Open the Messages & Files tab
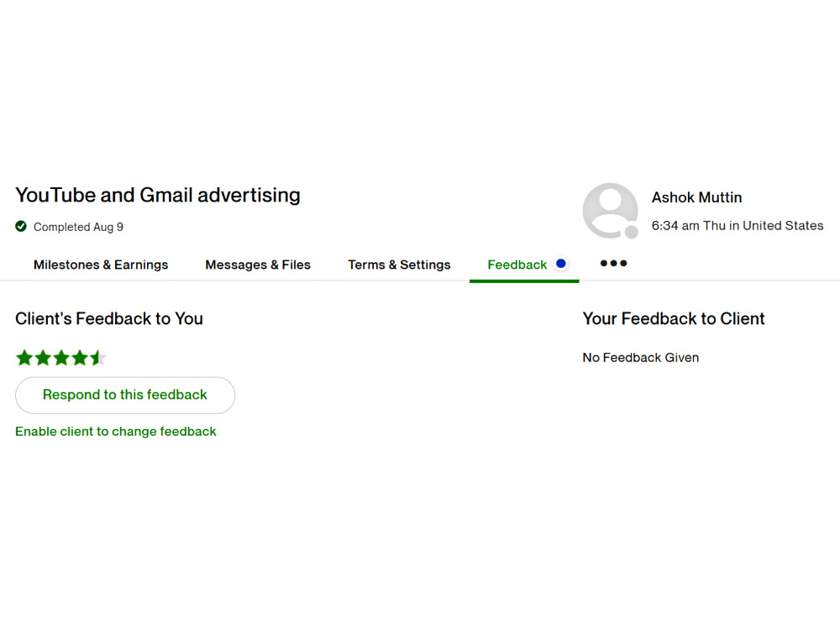This screenshot has width=840, height=630. point(258,265)
